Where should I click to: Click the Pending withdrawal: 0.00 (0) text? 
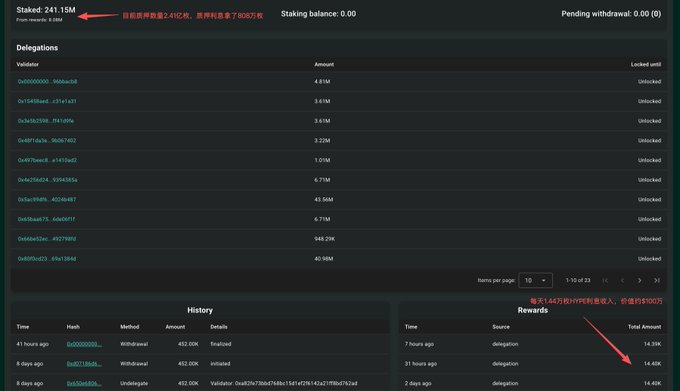(611, 14)
